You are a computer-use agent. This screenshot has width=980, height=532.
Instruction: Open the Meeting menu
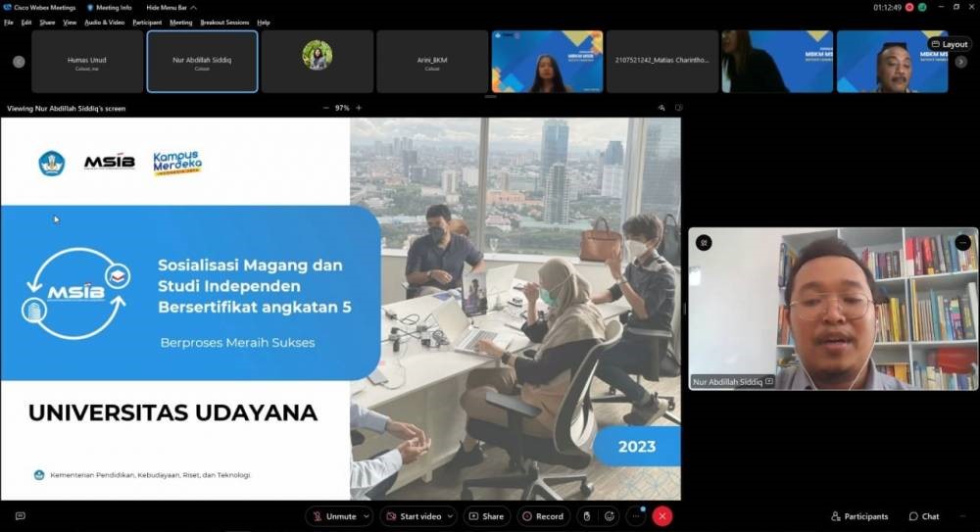point(181,23)
